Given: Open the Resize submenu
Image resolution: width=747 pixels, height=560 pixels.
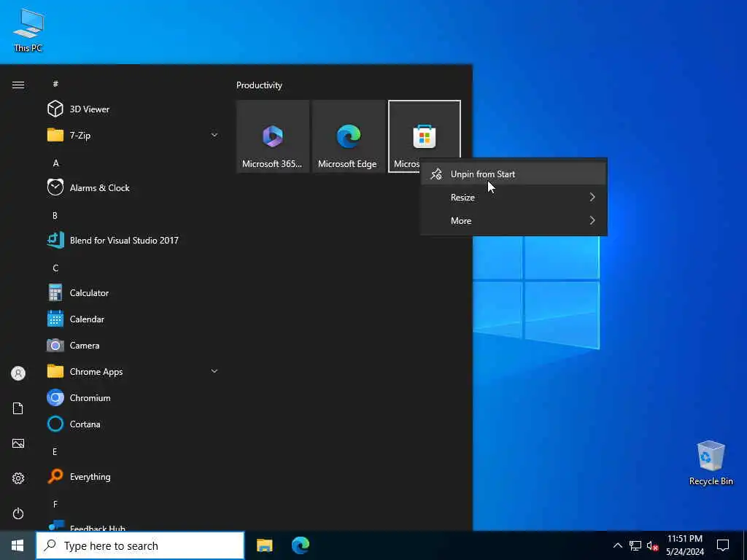Looking at the screenshot, I should click(514, 197).
